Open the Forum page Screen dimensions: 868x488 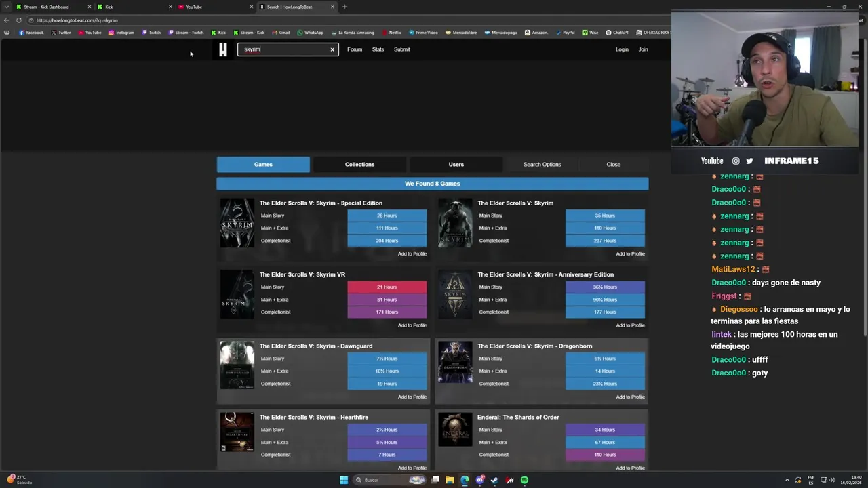coord(355,49)
